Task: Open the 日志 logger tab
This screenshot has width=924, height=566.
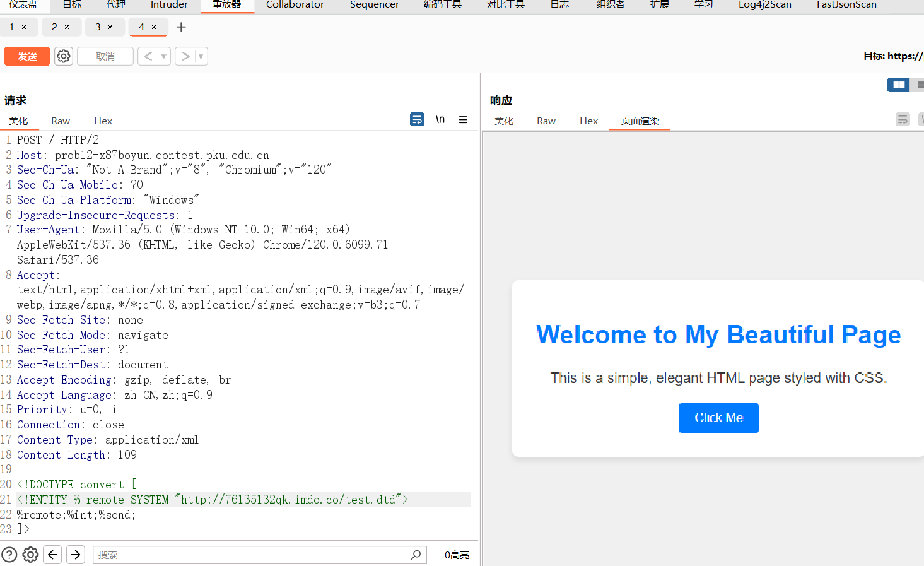Action: tap(559, 5)
